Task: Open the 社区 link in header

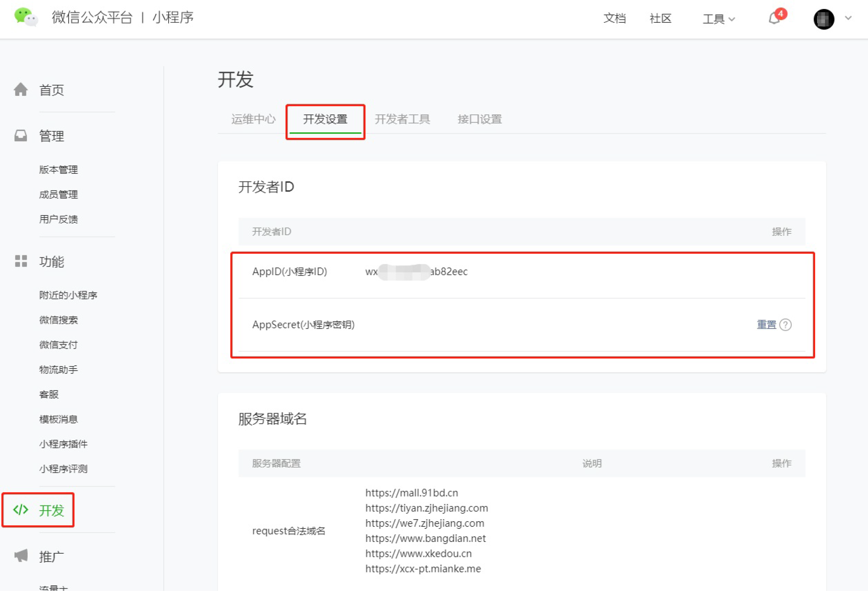Action: click(x=660, y=18)
